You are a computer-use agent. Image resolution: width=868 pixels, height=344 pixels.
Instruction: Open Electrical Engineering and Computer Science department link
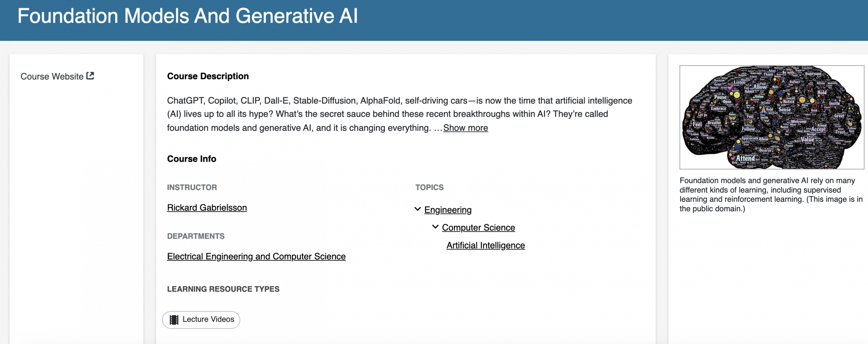pyautogui.click(x=256, y=256)
